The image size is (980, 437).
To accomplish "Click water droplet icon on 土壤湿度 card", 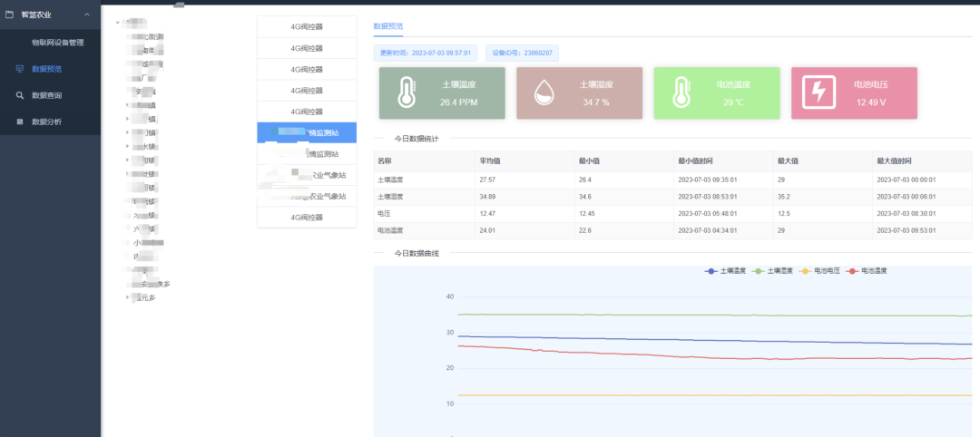I will pos(544,93).
